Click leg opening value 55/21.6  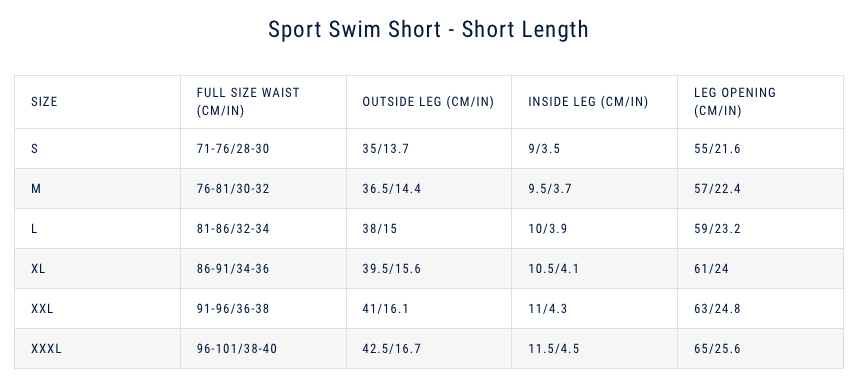pos(717,149)
